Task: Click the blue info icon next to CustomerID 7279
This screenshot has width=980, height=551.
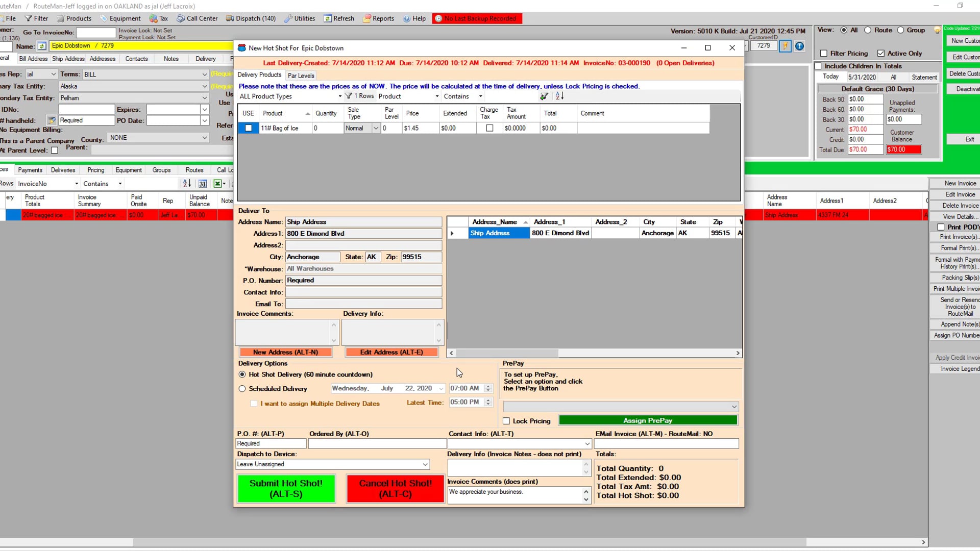Action: click(x=799, y=46)
